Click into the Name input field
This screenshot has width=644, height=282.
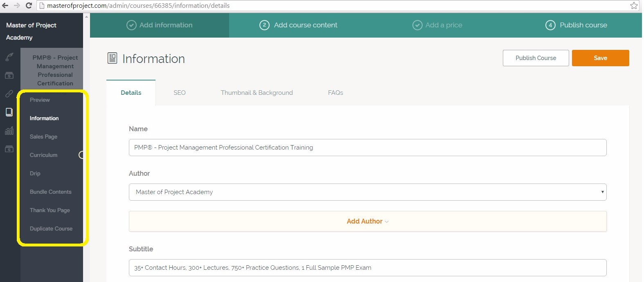click(x=367, y=148)
